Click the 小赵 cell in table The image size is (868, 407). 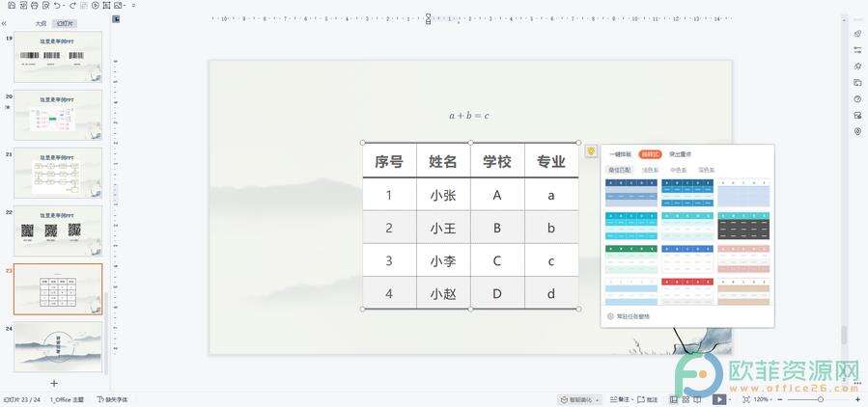point(443,293)
